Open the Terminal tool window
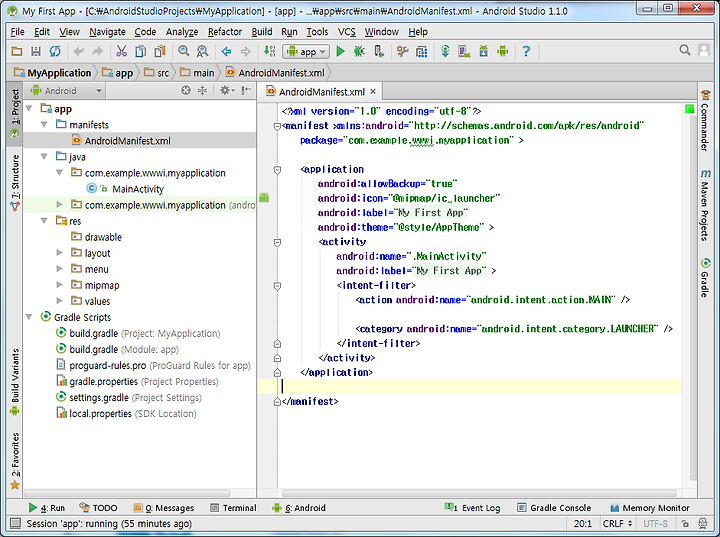The width and height of the screenshot is (720, 537). coord(233,508)
